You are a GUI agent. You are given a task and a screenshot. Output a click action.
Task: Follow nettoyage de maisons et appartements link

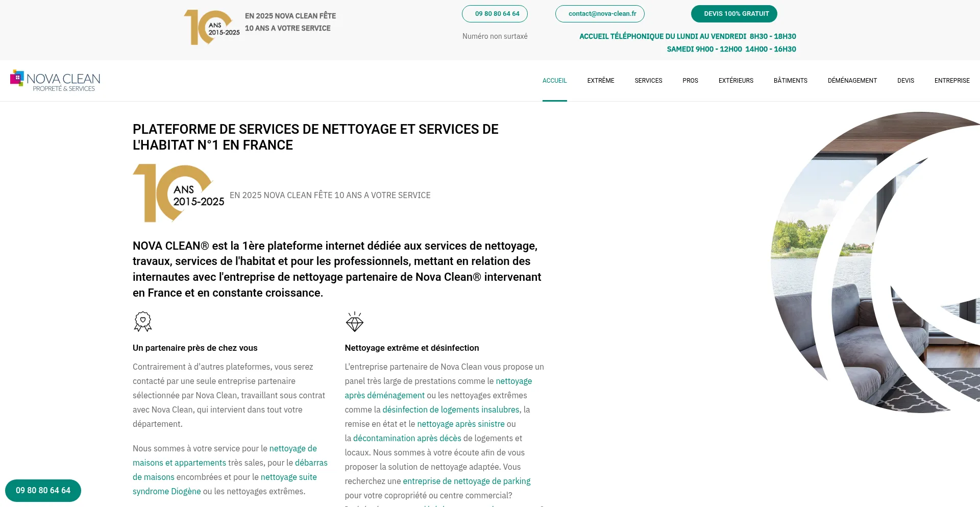click(x=179, y=463)
